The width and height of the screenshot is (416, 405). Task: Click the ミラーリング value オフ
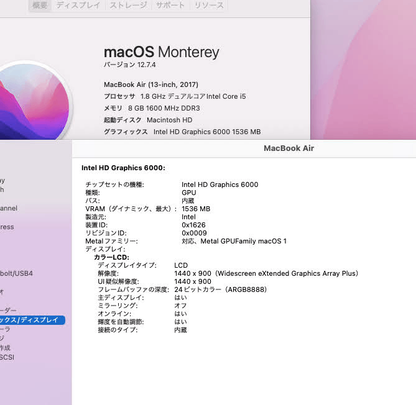point(180,305)
